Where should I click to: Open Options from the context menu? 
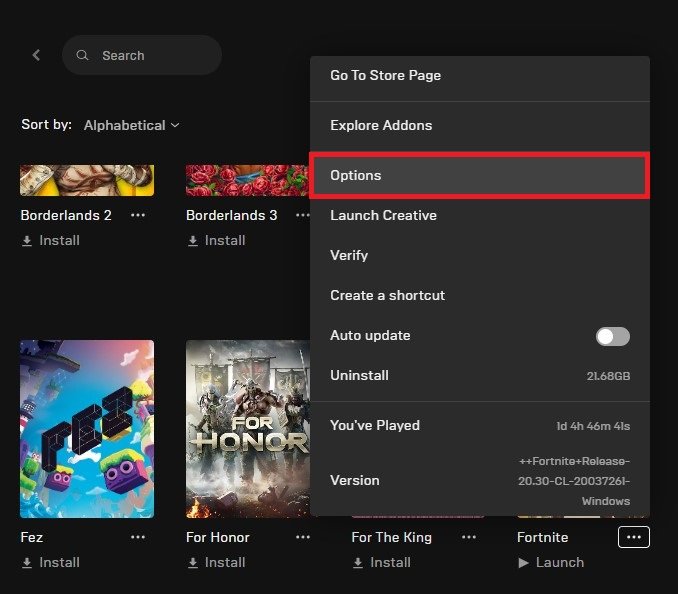(480, 176)
